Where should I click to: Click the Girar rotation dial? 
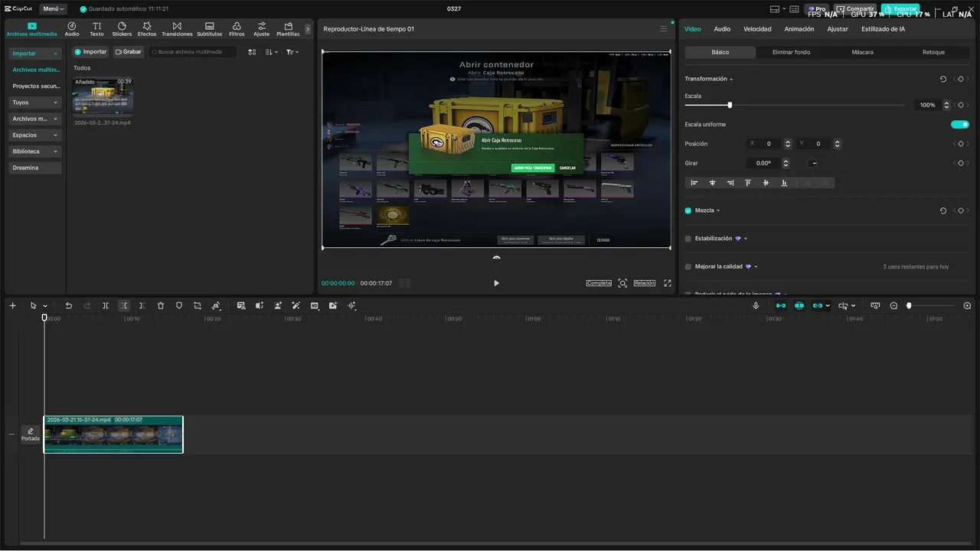coord(813,163)
